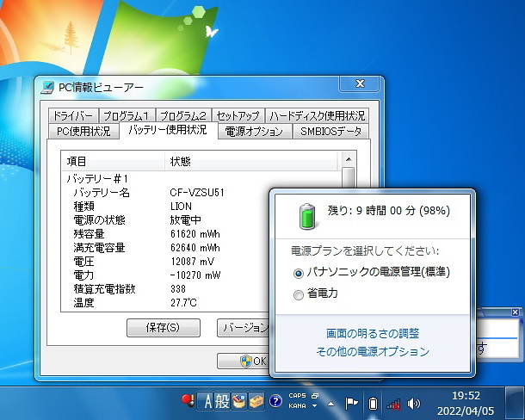
Task: Click the 12087 mV value
Action: click(x=193, y=262)
